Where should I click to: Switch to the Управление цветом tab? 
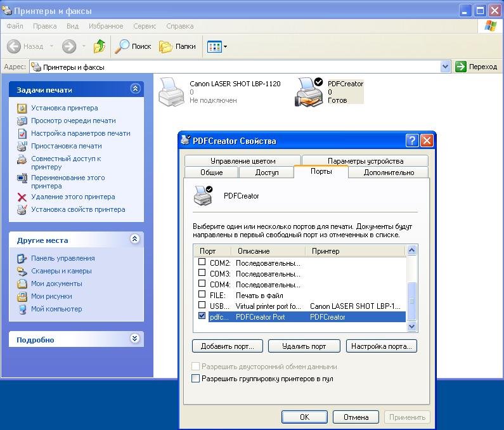243,161
